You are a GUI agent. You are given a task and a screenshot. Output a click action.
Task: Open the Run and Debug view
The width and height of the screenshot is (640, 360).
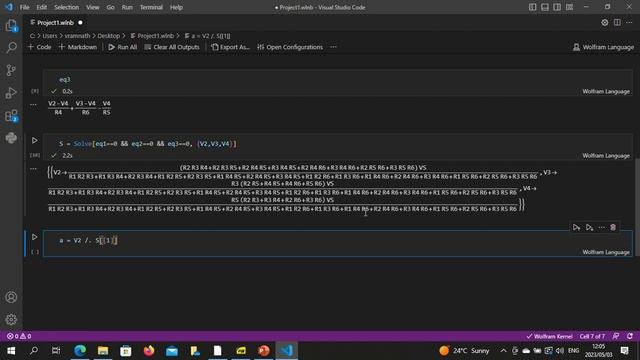[11, 93]
